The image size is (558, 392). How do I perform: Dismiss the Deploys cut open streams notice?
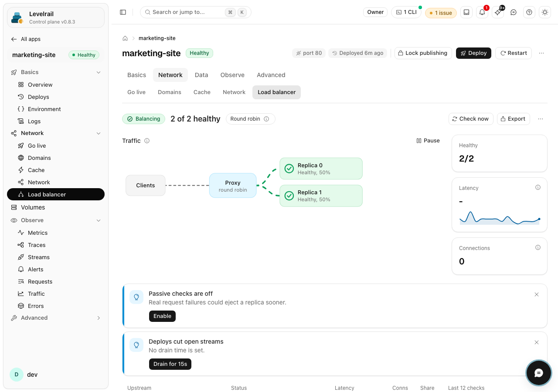537,342
